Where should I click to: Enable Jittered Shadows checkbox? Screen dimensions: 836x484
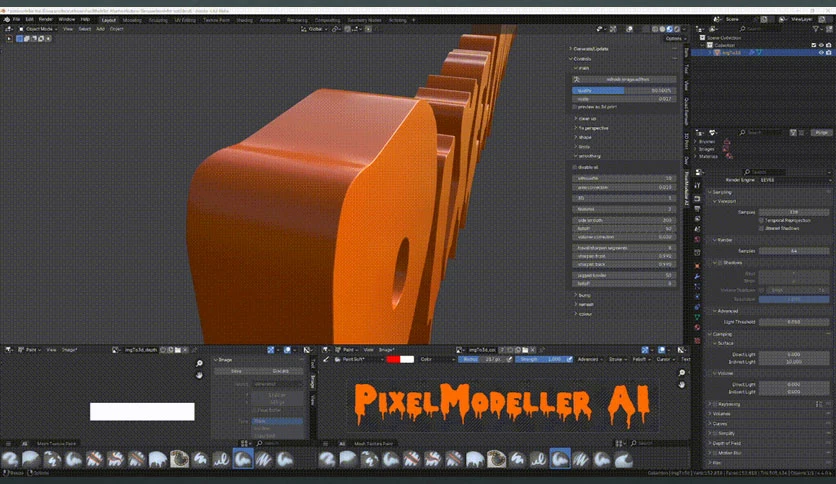pos(761,228)
